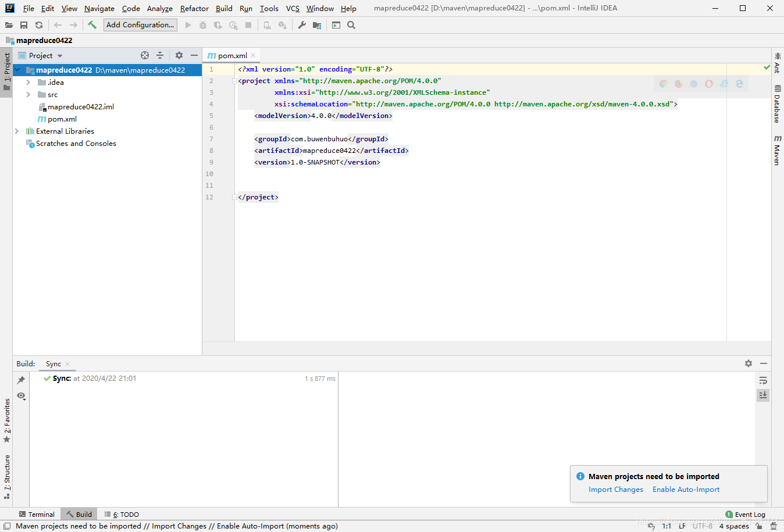The image size is (784, 532).
Task: Click Add Configuration run config box
Action: click(x=140, y=25)
